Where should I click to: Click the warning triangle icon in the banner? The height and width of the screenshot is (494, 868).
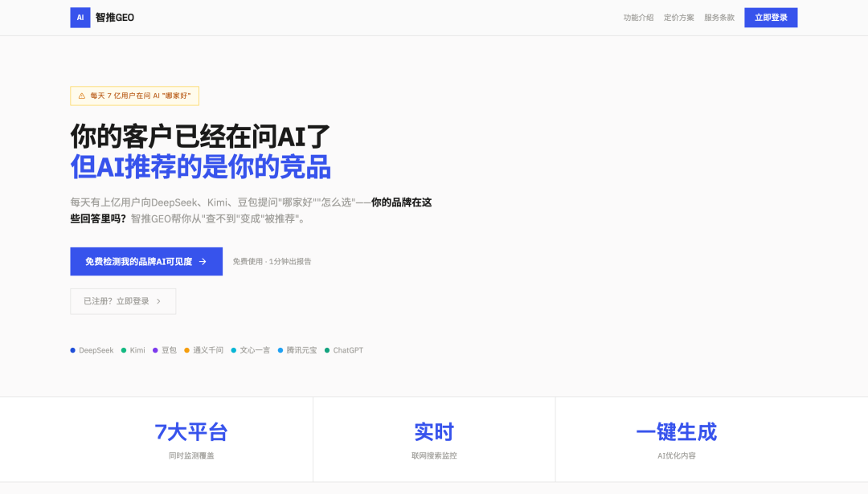pos(82,96)
